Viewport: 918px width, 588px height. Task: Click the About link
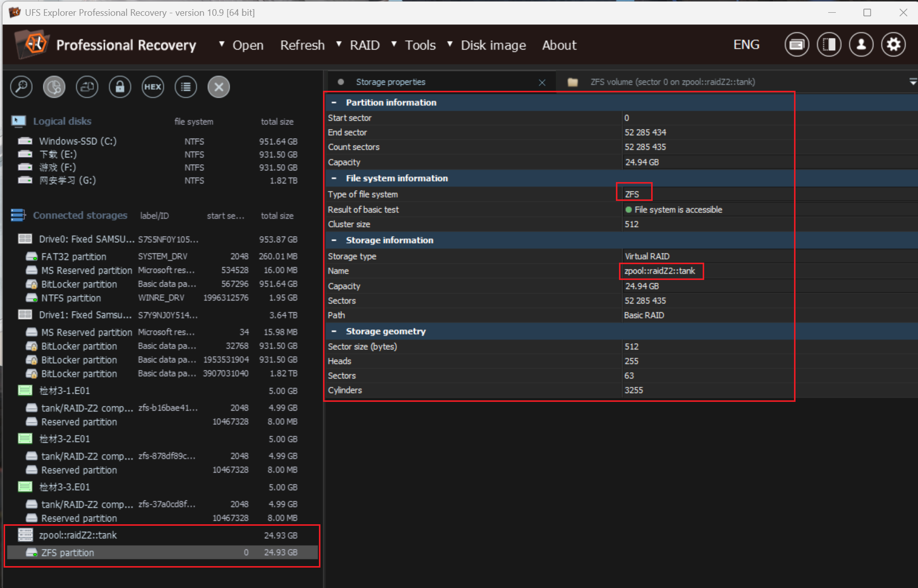click(x=559, y=45)
